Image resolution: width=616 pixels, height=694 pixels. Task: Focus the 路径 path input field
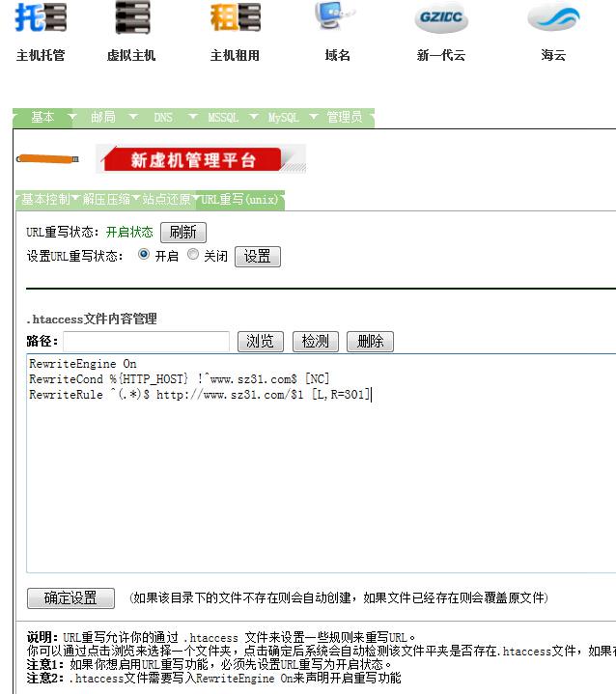point(147,342)
